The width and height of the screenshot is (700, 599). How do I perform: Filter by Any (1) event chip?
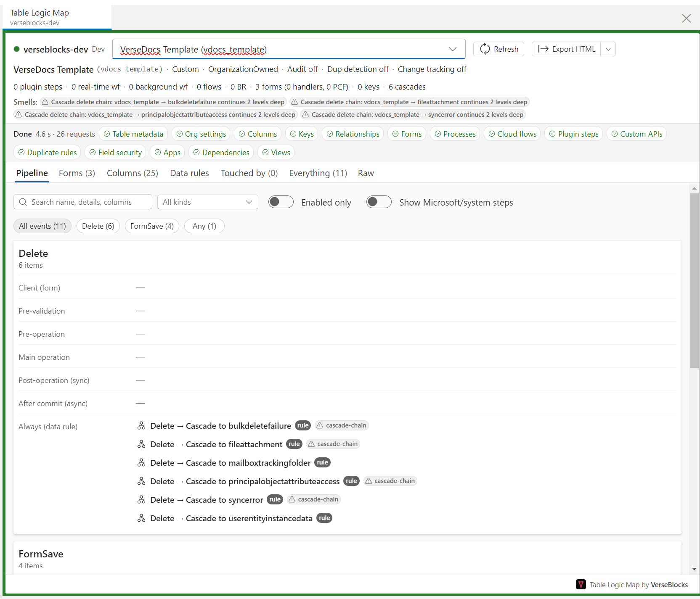[204, 226]
